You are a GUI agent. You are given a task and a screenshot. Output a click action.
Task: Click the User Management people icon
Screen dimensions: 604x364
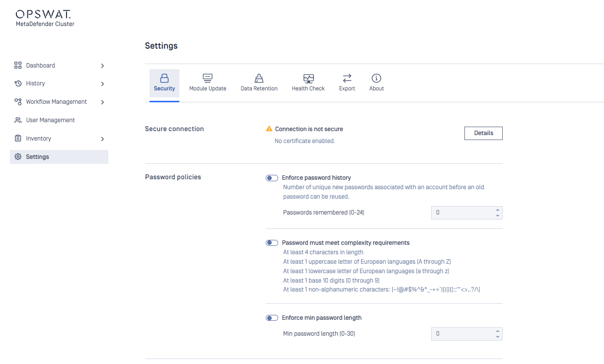tap(18, 120)
